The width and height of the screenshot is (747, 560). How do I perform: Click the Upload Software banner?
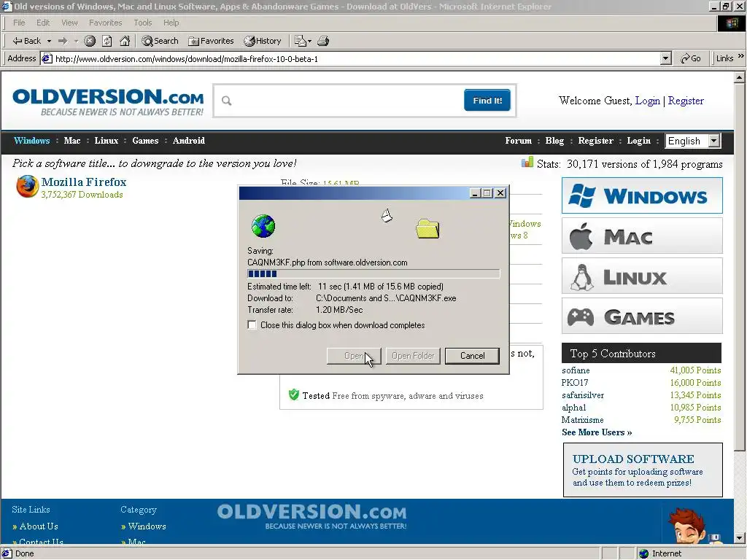643,470
